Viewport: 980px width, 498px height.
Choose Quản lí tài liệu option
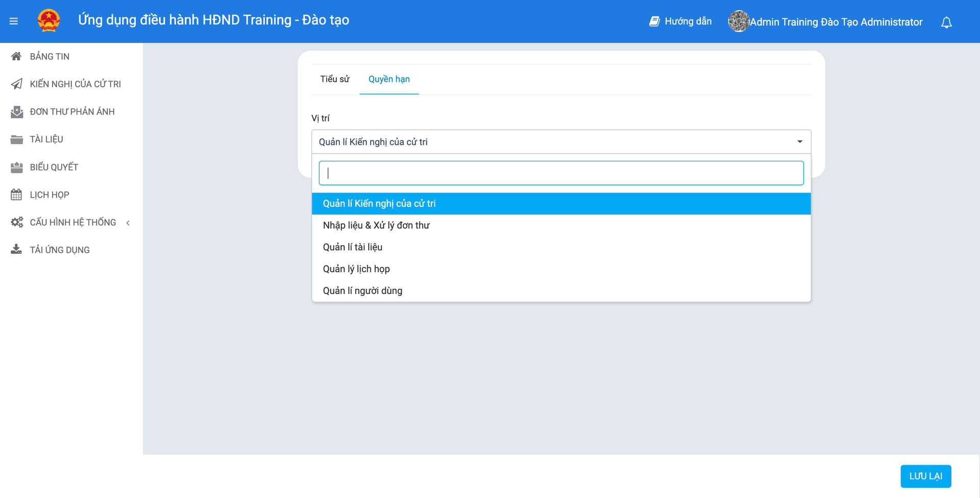pyautogui.click(x=353, y=247)
